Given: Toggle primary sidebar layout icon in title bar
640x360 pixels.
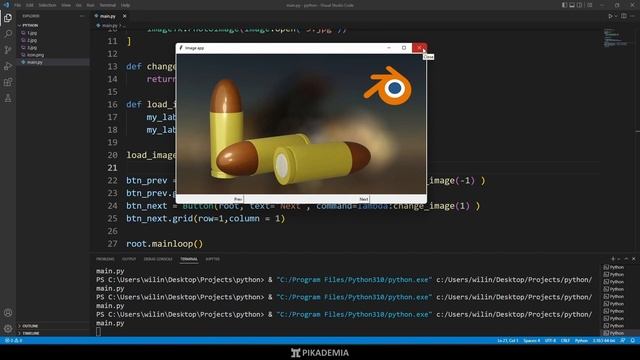Looking at the screenshot, I should click(564, 5).
